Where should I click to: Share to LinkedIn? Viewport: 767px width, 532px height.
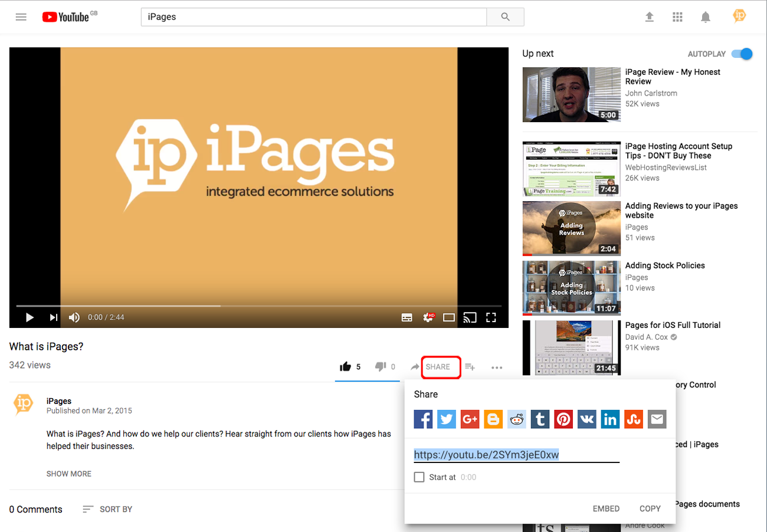click(610, 419)
